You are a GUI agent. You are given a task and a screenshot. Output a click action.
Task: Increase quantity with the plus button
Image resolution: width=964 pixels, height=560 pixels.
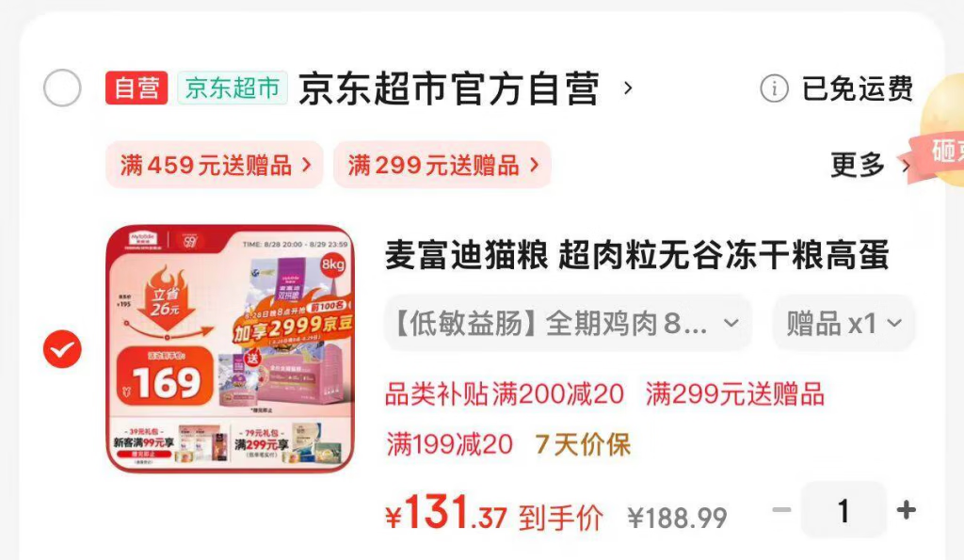(x=907, y=509)
